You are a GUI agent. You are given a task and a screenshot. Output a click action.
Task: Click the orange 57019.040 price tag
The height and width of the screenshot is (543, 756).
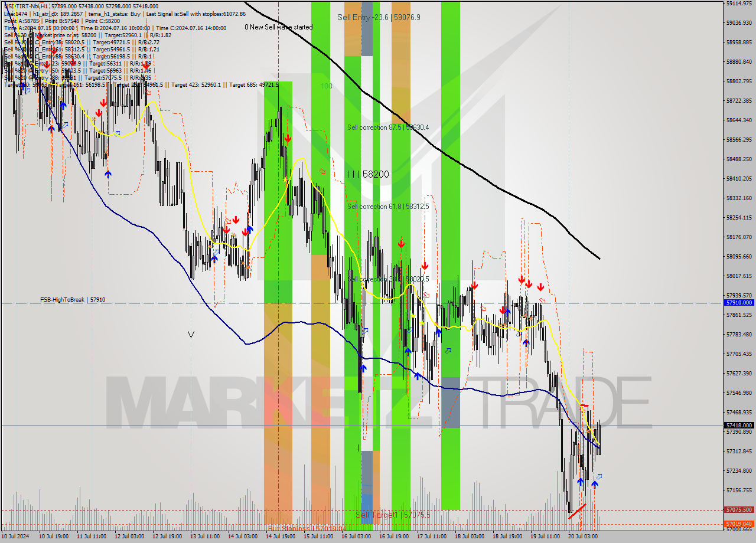click(x=739, y=524)
